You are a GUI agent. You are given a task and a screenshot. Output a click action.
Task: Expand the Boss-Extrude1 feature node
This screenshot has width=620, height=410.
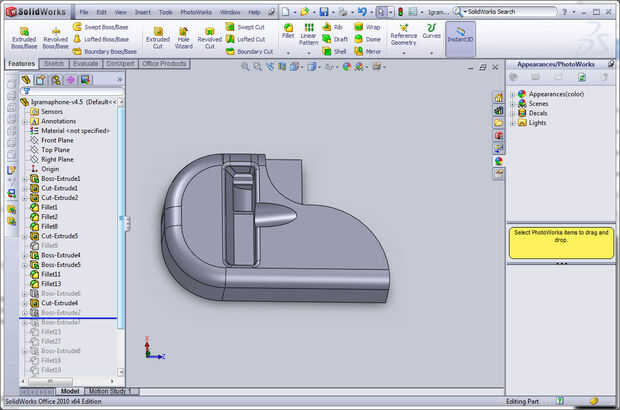tap(25, 179)
